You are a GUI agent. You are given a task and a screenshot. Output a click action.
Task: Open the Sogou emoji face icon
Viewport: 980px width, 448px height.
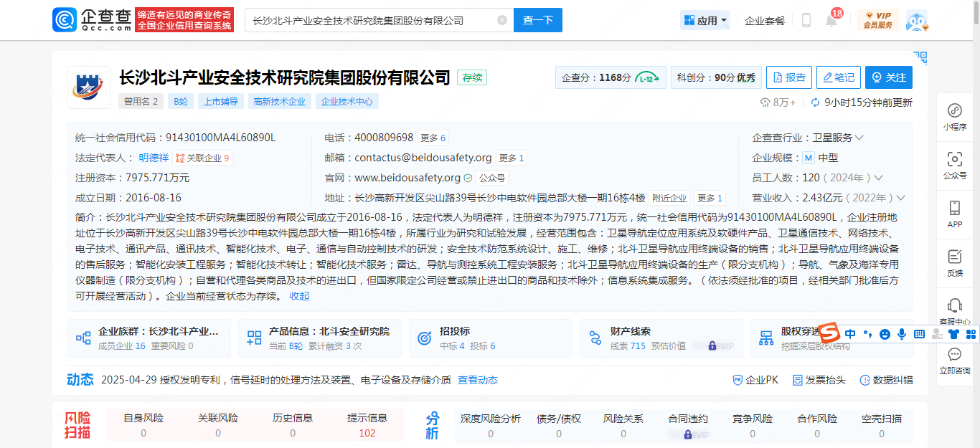(885, 334)
